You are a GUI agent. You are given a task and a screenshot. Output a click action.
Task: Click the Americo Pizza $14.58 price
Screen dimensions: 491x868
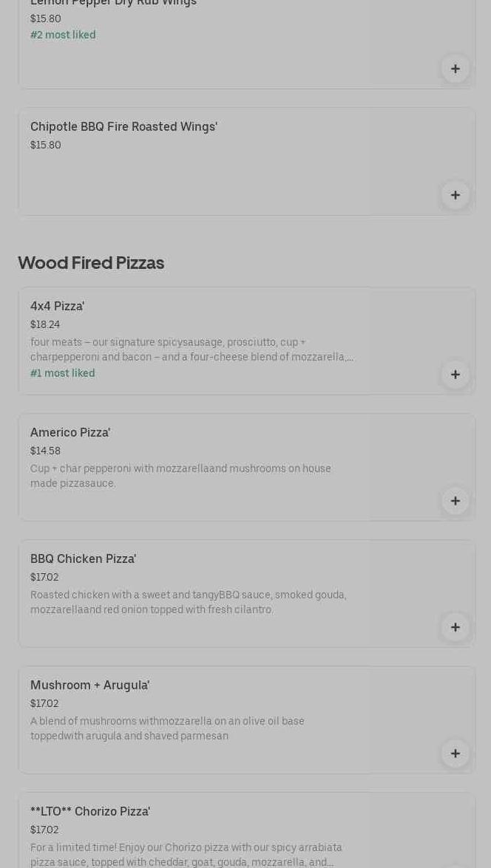(46, 451)
